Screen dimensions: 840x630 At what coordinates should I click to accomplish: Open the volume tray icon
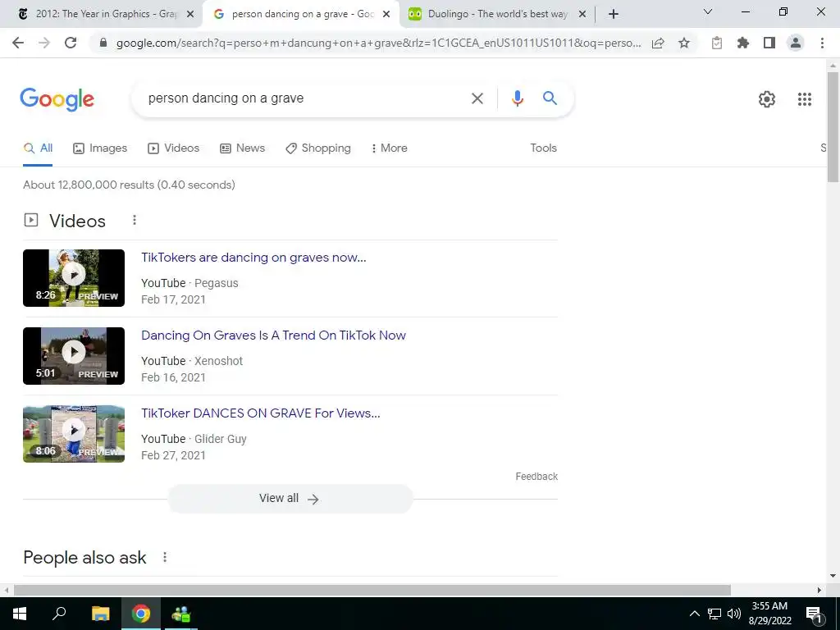coord(734,614)
